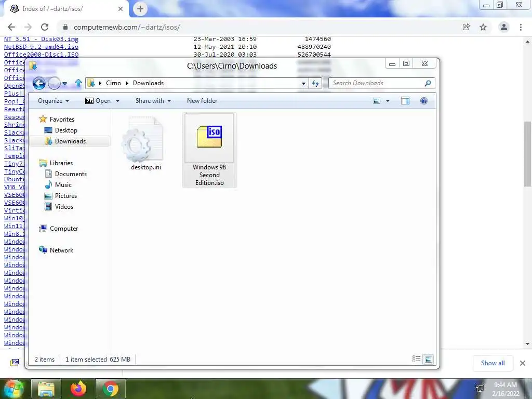Click the search magnifier icon

pyautogui.click(x=428, y=83)
